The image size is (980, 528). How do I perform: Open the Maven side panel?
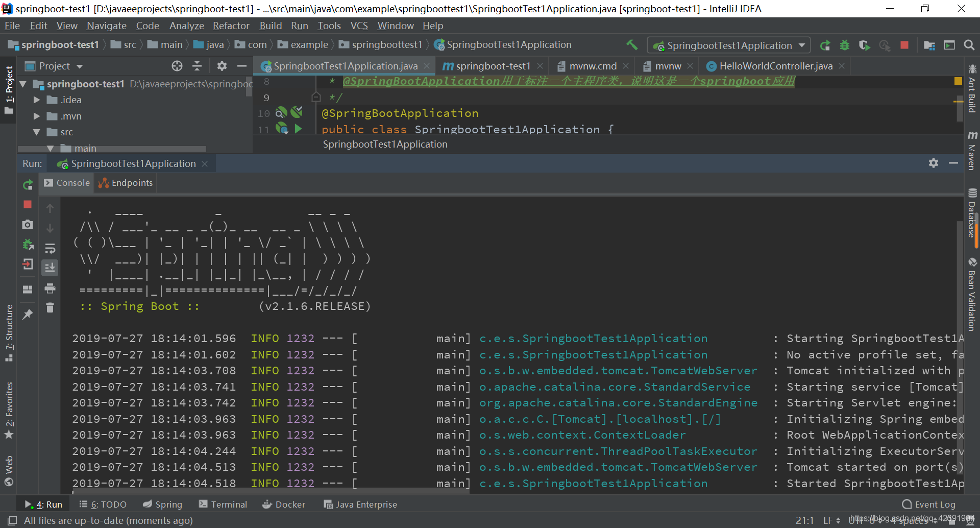972,151
